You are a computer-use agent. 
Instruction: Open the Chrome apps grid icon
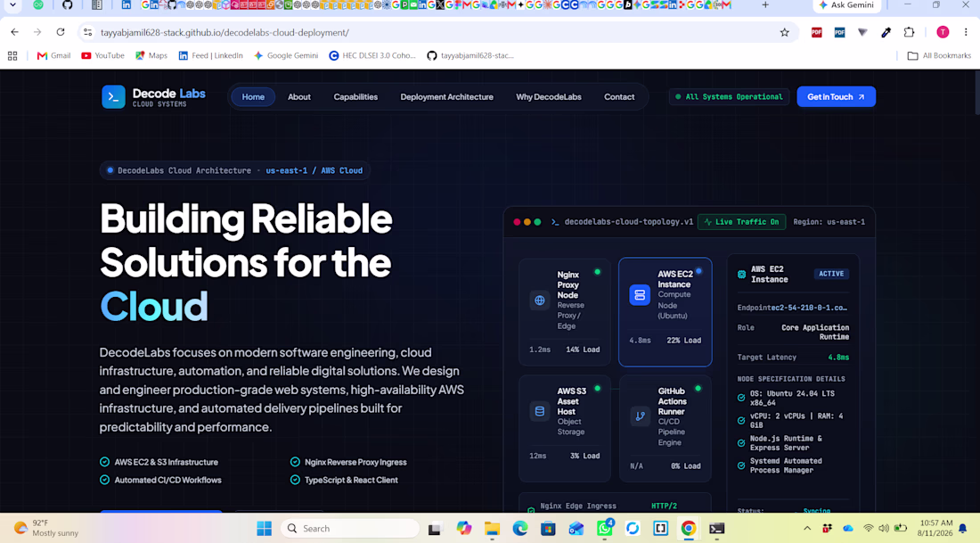[12, 55]
